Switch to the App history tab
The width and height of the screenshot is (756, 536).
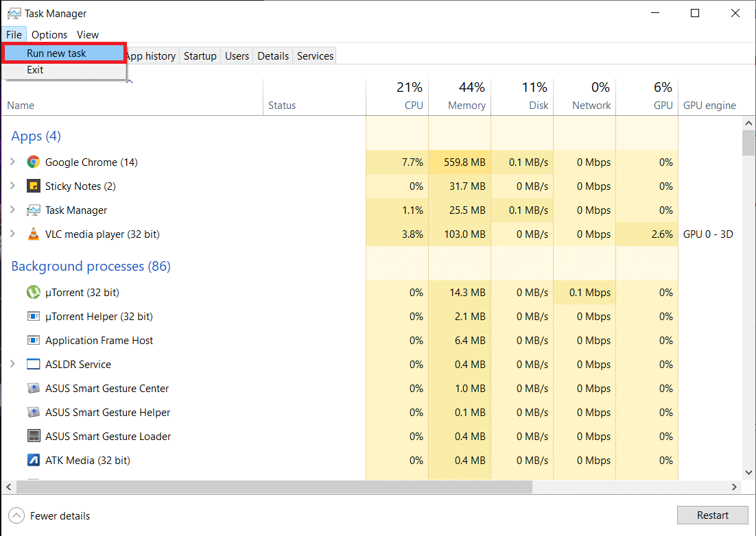click(x=152, y=56)
